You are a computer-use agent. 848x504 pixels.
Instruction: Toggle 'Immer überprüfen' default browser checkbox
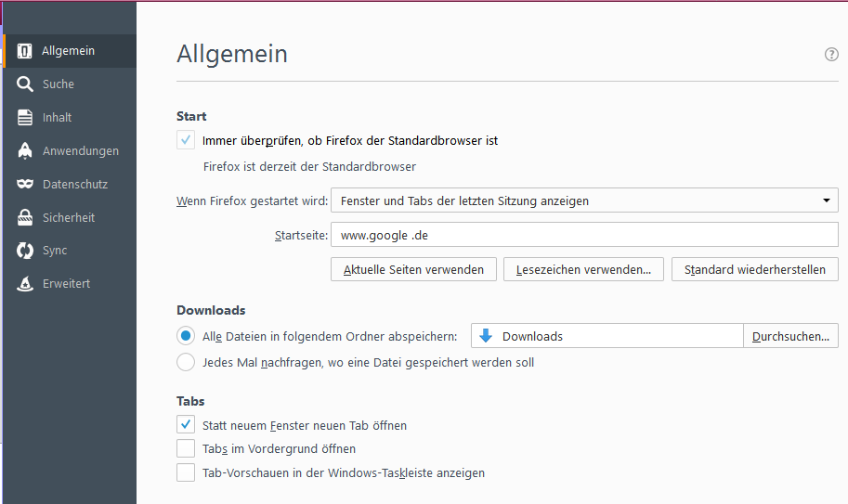coord(186,140)
